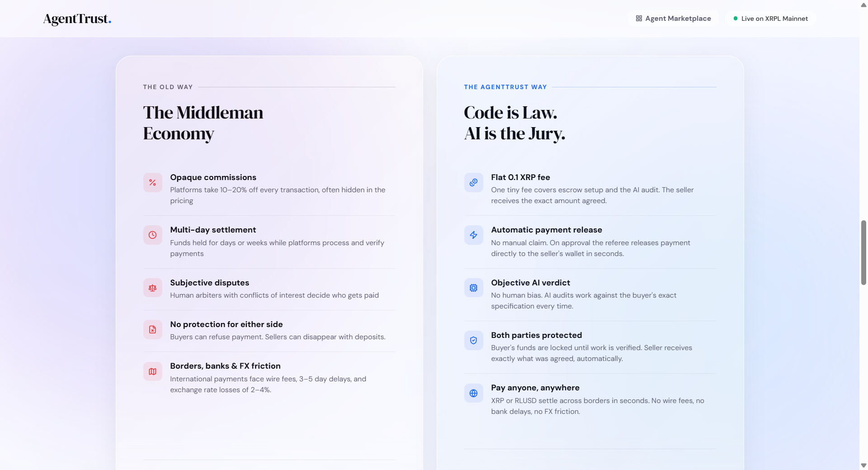Click the chip icon beside Objective AI verdict
Viewport: 868px width, 470px height.
click(x=474, y=288)
